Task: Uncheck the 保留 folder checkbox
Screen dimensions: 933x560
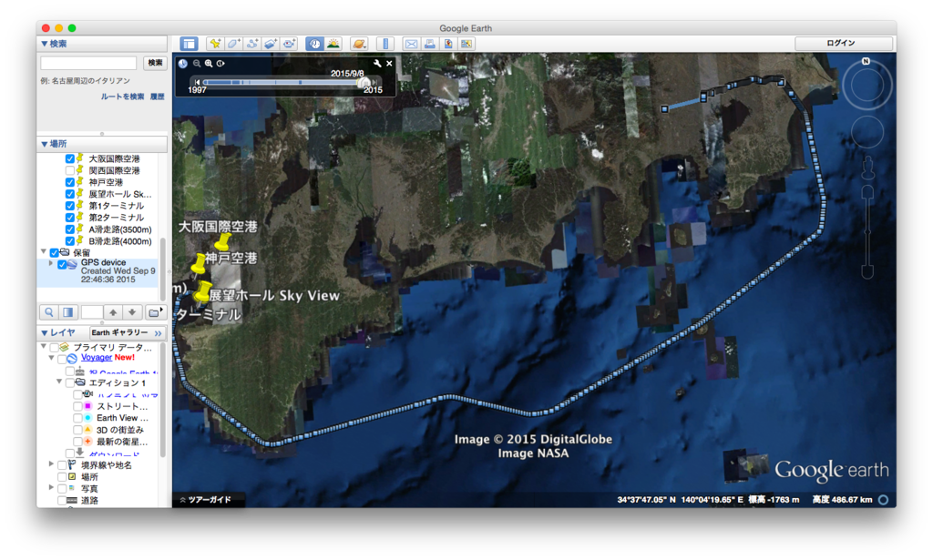Action: coord(54,252)
